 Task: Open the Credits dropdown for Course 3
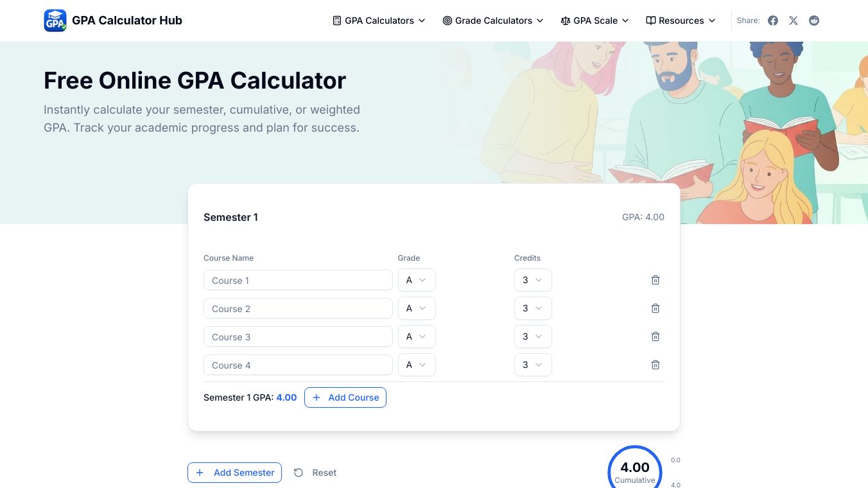pos(533,336)
